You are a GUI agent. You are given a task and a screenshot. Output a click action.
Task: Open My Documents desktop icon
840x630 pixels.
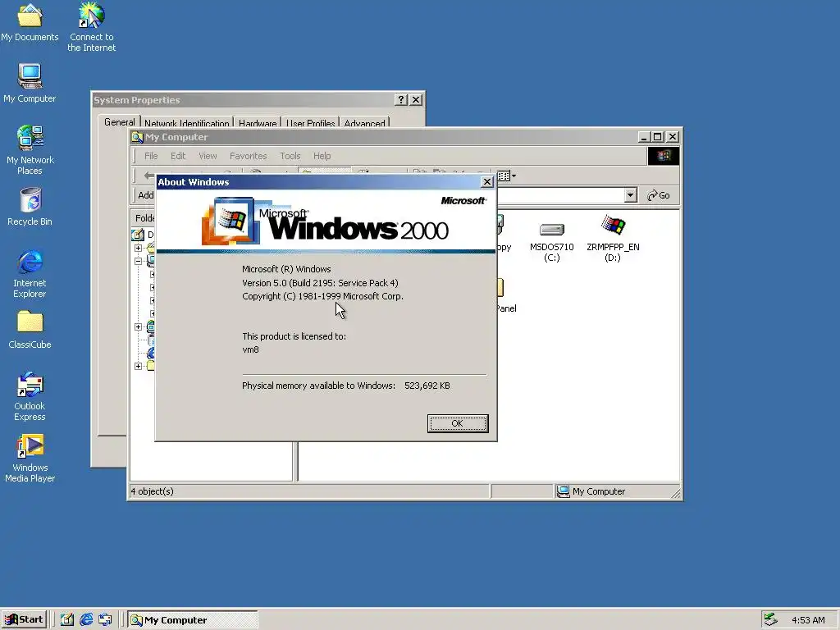click(30, 22)
